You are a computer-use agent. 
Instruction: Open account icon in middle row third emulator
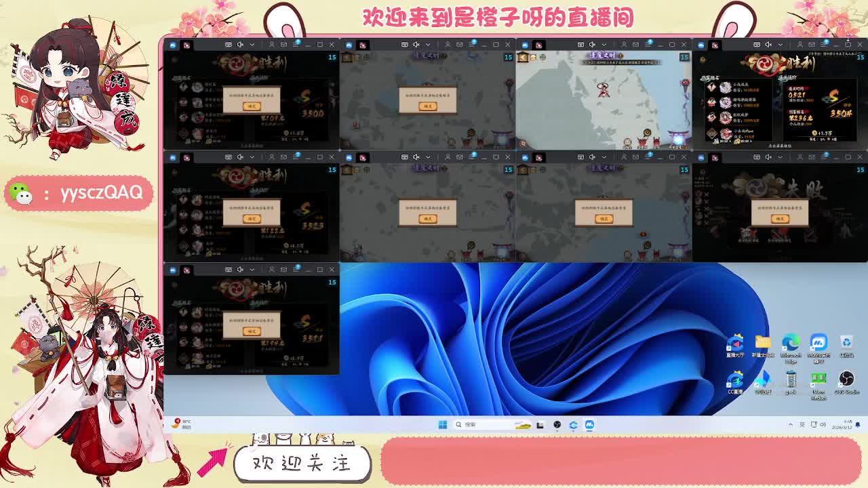(x=623, y=157)
